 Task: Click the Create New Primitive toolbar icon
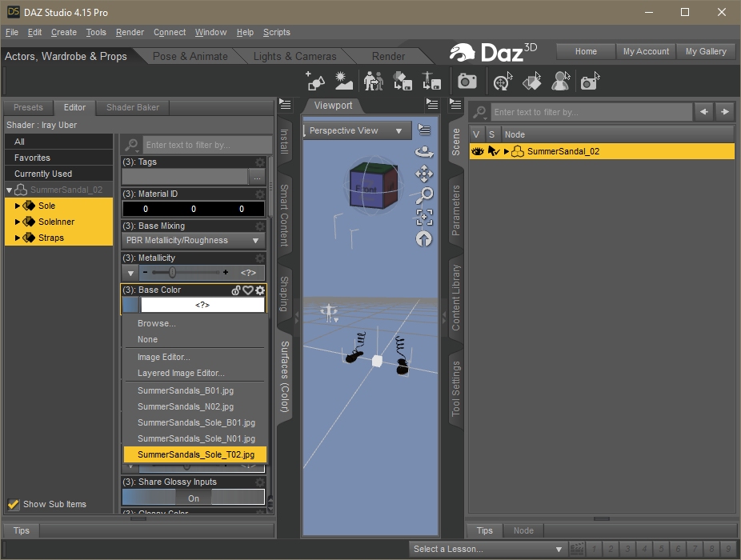315,81
